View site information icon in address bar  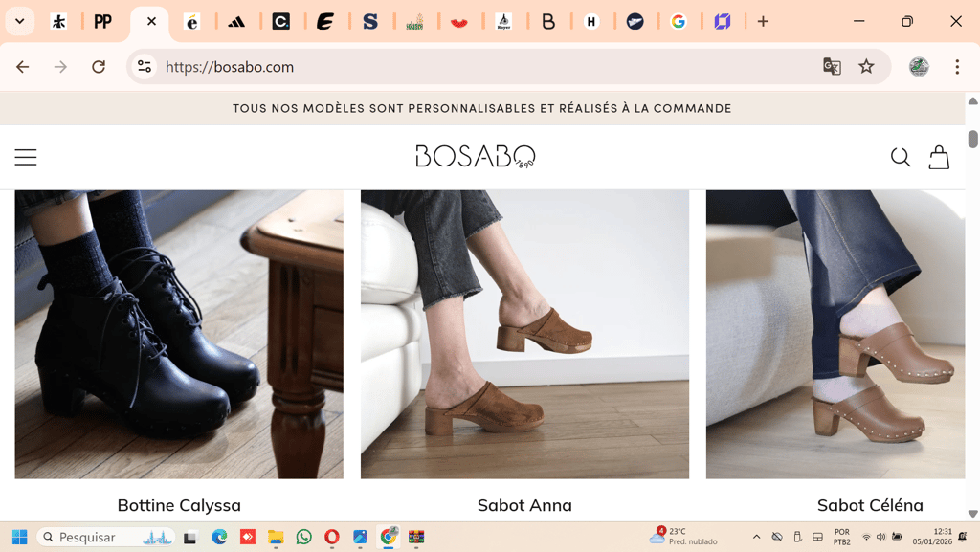coord(145,67)
